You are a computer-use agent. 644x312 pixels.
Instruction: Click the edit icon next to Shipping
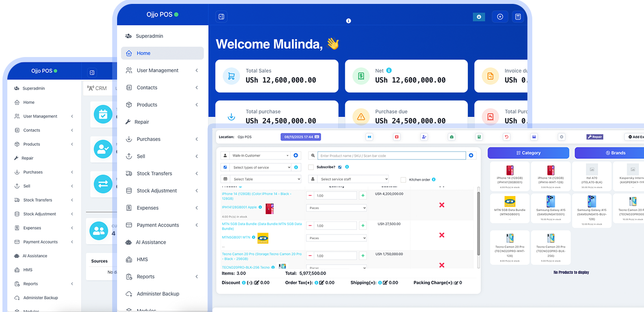point(385,283)
